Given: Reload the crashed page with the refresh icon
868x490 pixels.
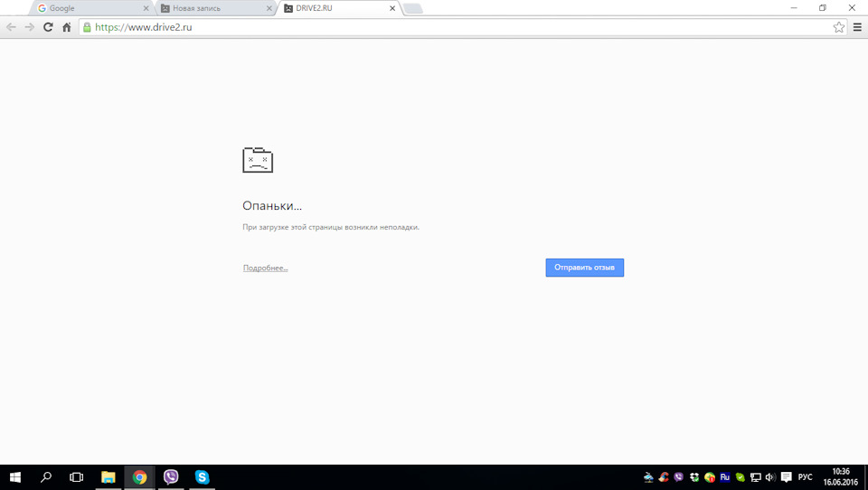Looking at the screenshot, I should click(x=48, y=27).
